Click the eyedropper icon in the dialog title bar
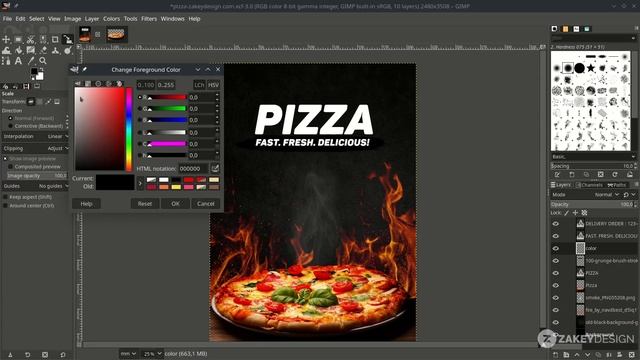Viewport: 640px width, 360px height. (x=85, y=70)
